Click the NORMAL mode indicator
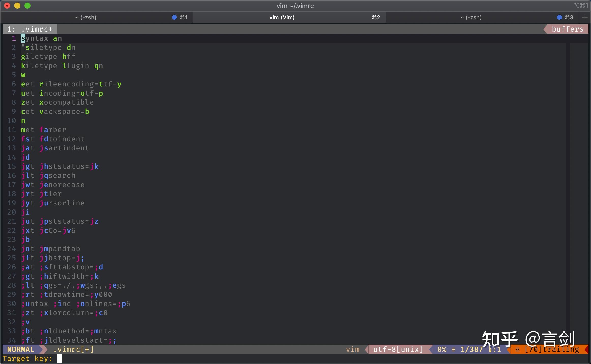The image size is (591, 364). click(21, 349)
